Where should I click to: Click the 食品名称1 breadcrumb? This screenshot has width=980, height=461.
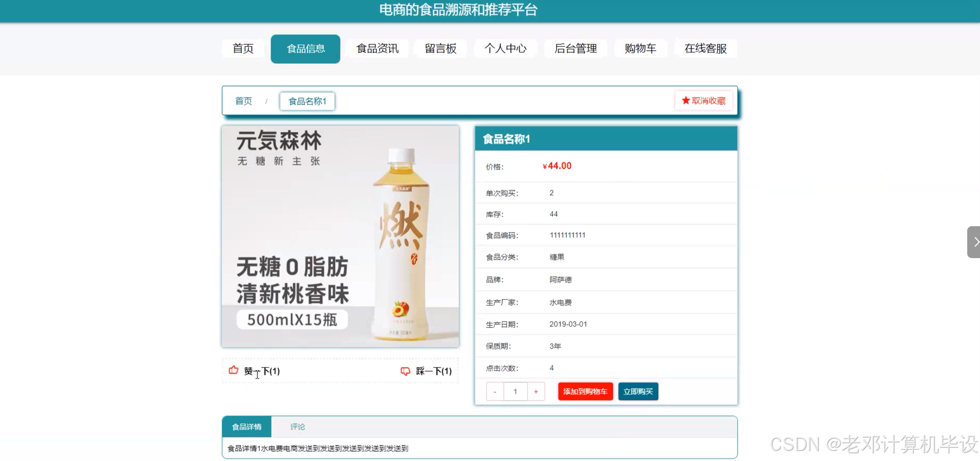click(308, 101)
